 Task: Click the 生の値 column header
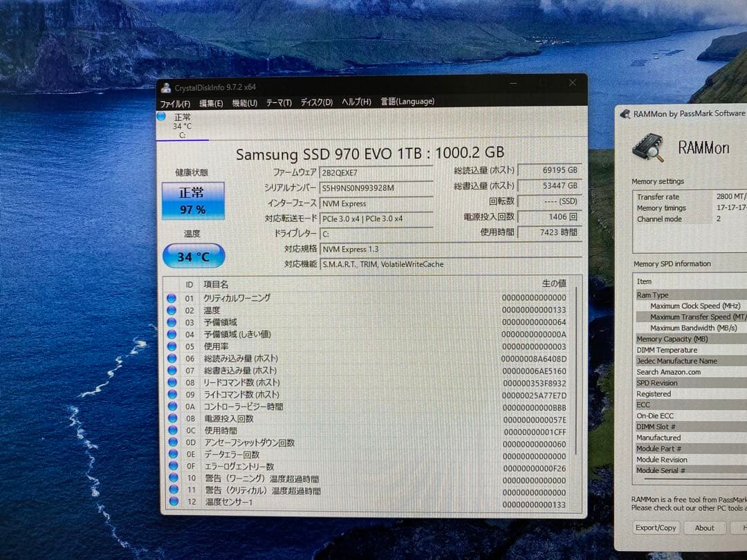(x=554, y=283)
